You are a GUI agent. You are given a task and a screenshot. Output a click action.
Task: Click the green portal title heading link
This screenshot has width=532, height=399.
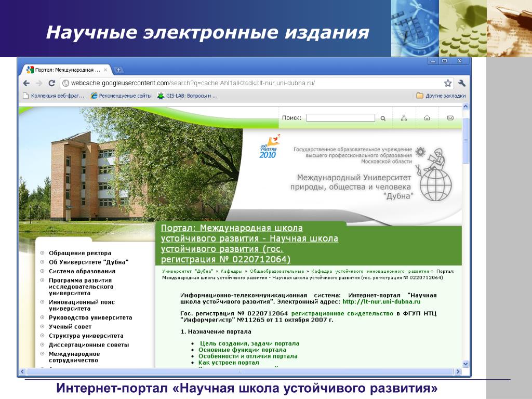tap(249, 244)
